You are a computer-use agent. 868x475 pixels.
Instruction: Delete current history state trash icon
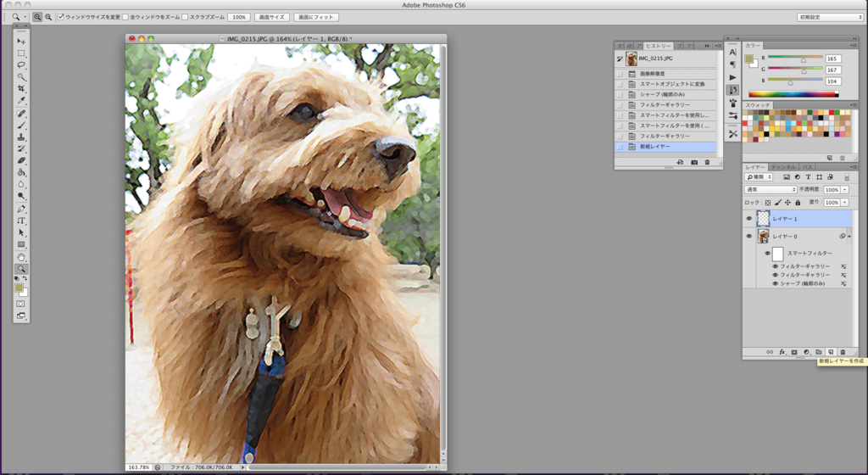(707, 162)
